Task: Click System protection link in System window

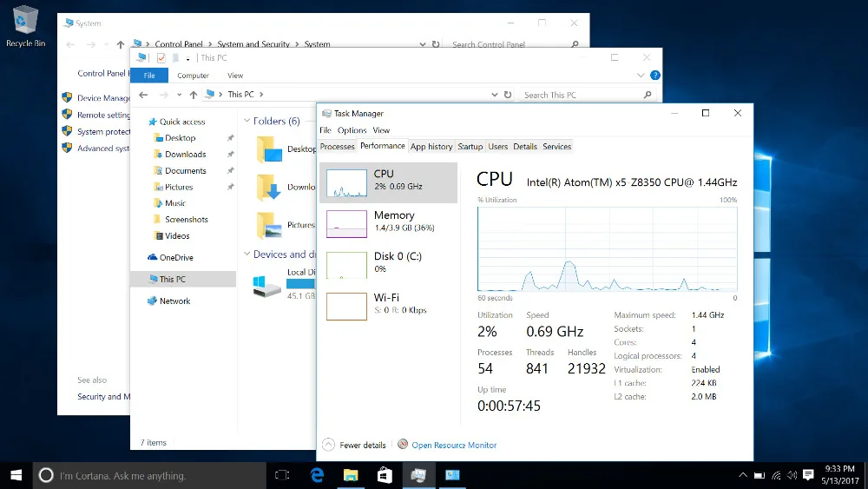Action: point(103,131)
